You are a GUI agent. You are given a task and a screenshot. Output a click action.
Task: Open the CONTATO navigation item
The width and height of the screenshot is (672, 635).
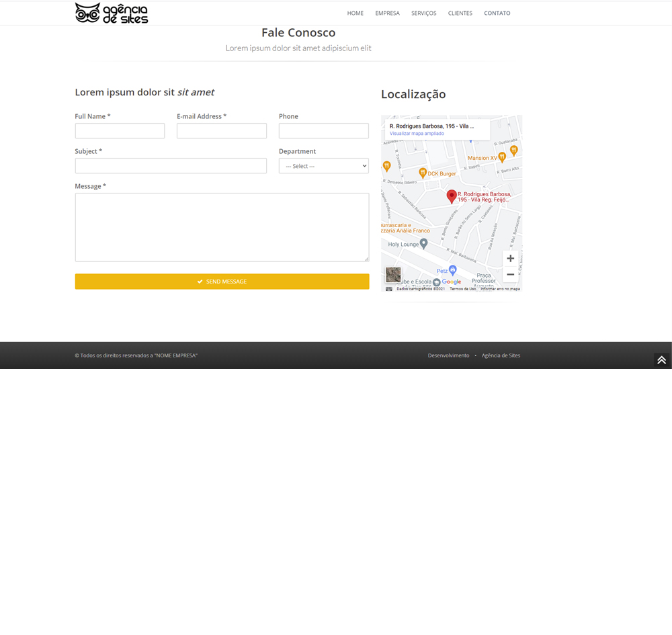click(497, 13)
